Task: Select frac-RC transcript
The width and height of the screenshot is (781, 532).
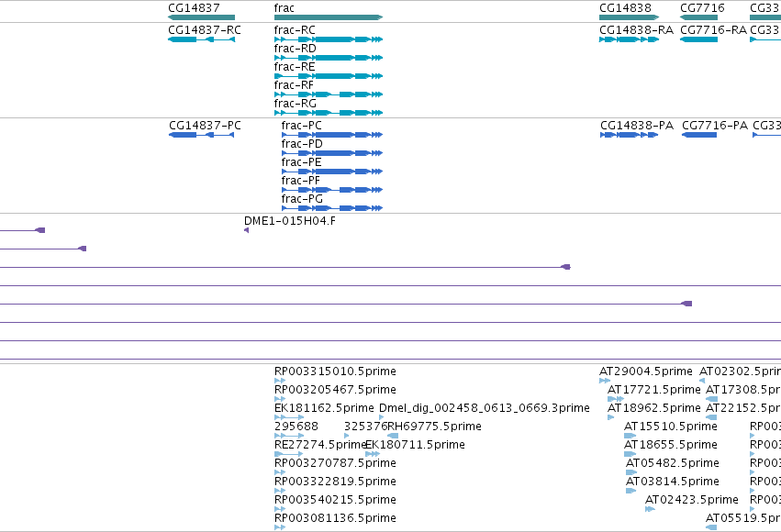Action: 329,39
